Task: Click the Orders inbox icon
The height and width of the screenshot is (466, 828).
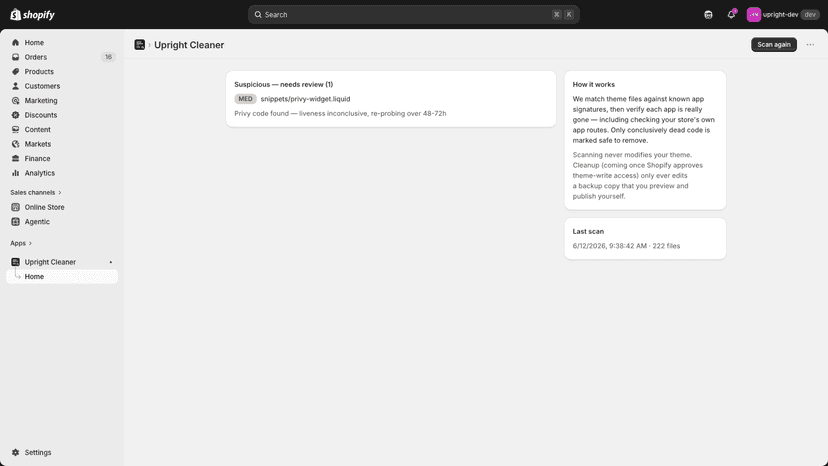Action: point(15,57)
